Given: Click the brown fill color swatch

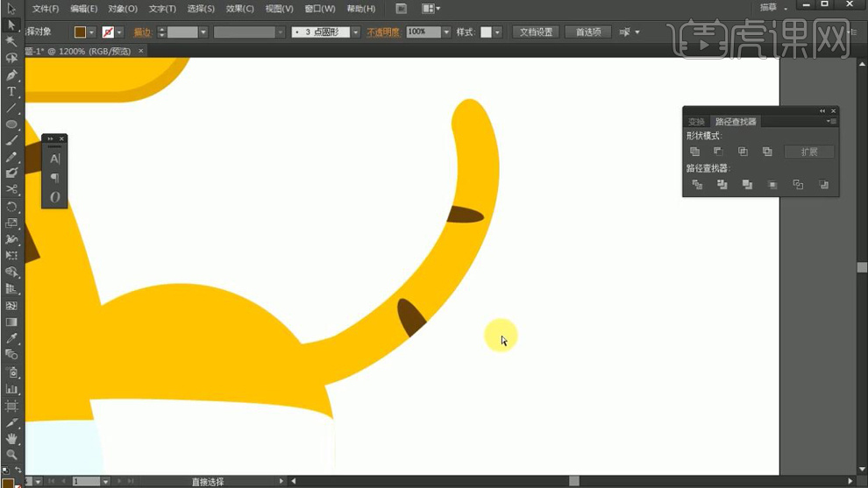Looking at the screenshot, I should click(x=81, y=32).
